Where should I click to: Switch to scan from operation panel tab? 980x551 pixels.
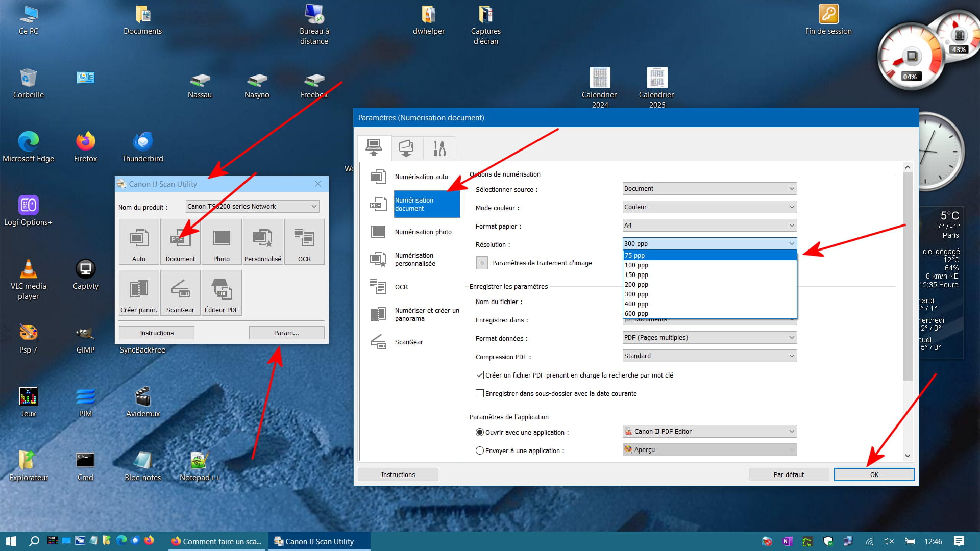(x=406, y=148)
